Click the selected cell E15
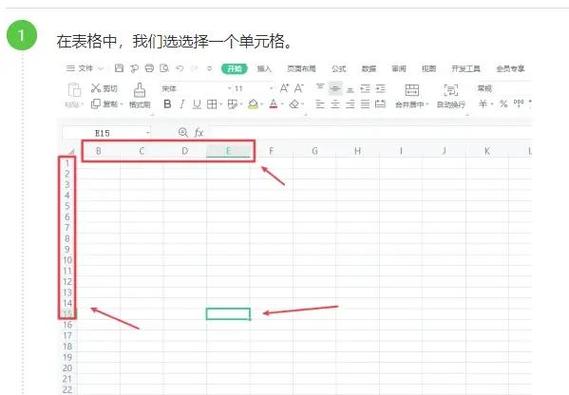The width and height of the screenshot is (569, 395). [228, 314]
